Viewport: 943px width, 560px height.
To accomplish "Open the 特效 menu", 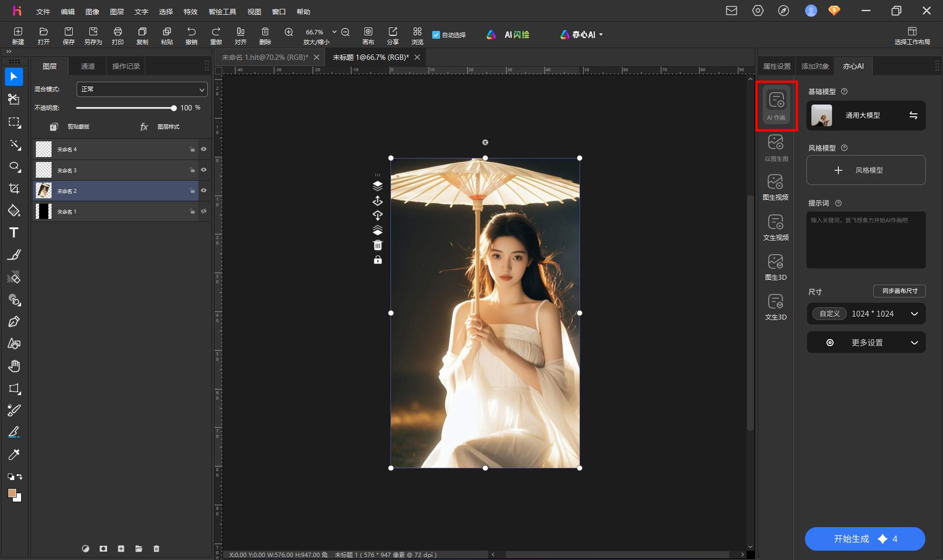I will pos(191,12).
